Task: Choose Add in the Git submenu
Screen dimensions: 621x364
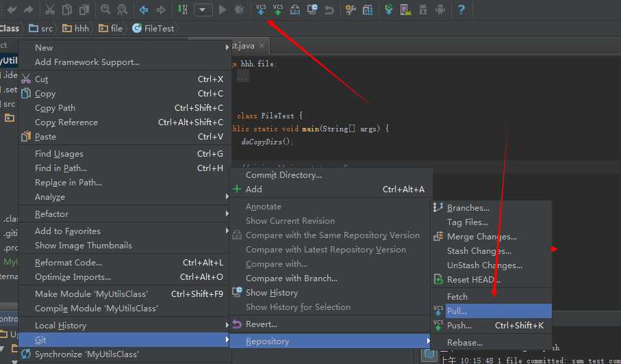Action: 331,190
